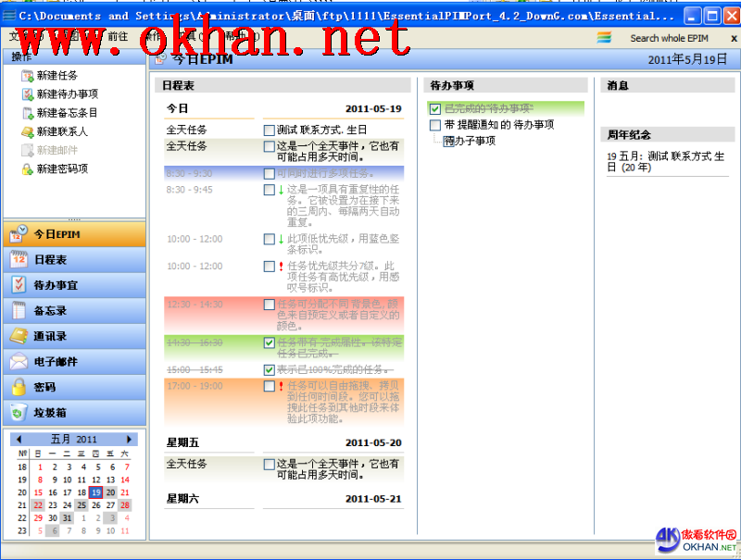Image resolution: width=741 pixels, height=560 pixels.
Task: Open 电子邮件 via its envelope icon
Action: click(x=19, y=361)
